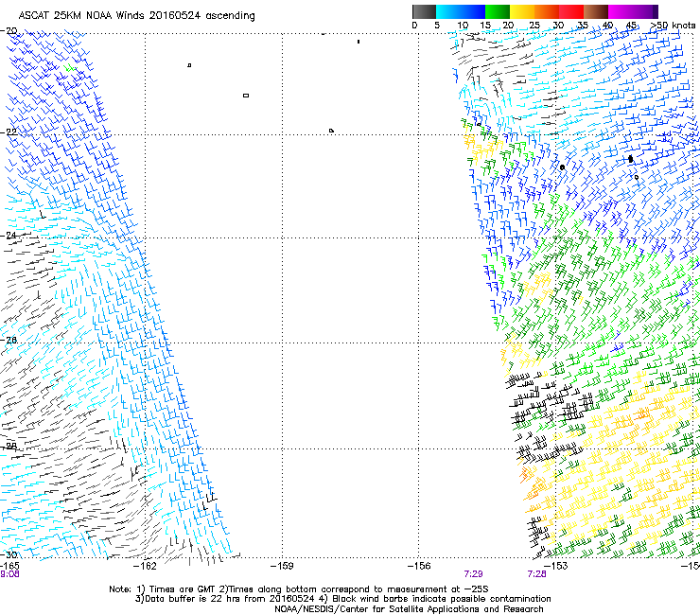Image resolution: width=700 pixels, height=615 pixels.
Task: Click the cyan 5-10 knots color segment
Action: click(x=448, y=11)
